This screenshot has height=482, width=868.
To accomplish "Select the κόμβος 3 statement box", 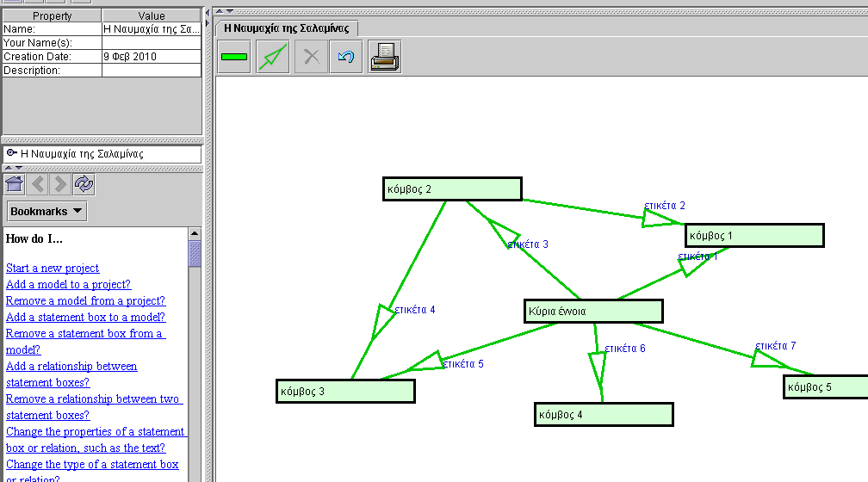I will pos(345,392).
